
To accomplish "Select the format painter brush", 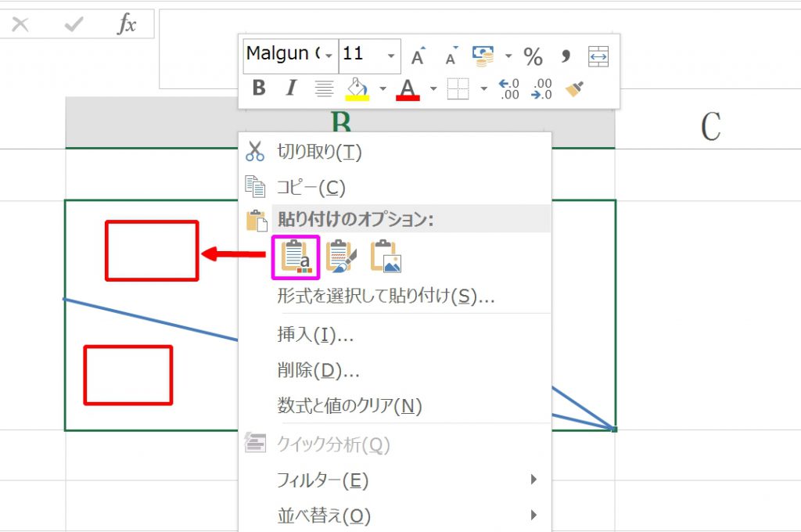I will 575,88.
